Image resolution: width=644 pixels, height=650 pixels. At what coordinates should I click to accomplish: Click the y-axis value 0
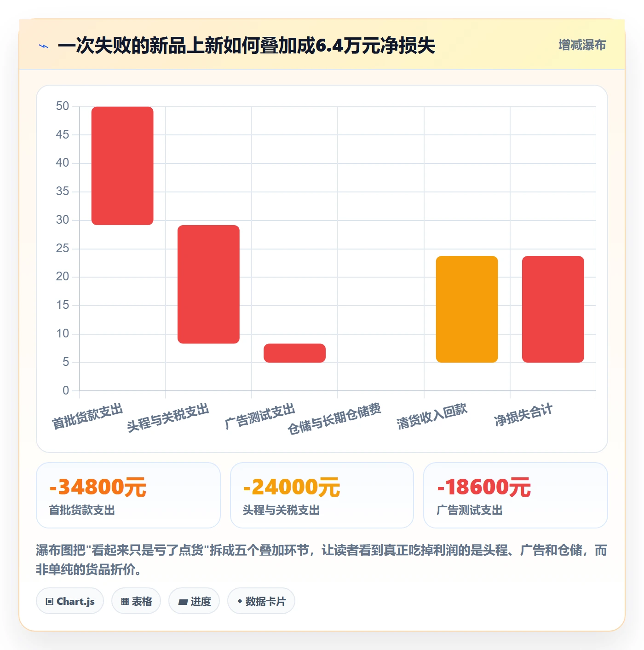coord(66,391)
